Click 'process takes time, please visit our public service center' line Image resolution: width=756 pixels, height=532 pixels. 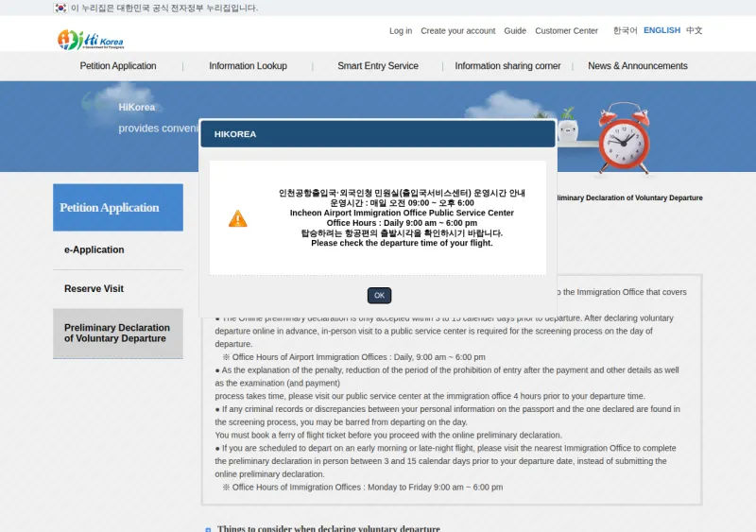(x=430, y=396)
